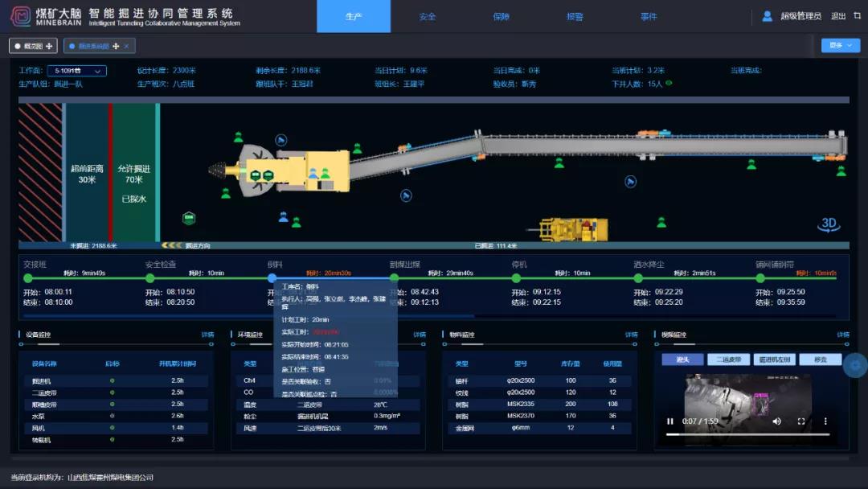Click the 割煤出煤 timeline node
Viewport: 868px width, 489px height.
[394, 278]
